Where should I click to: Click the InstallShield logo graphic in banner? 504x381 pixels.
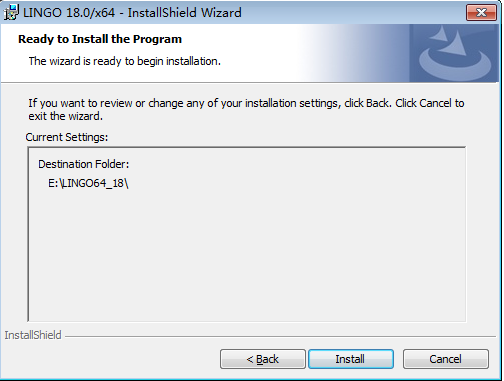pyautogui.click(x=455, y=53)
